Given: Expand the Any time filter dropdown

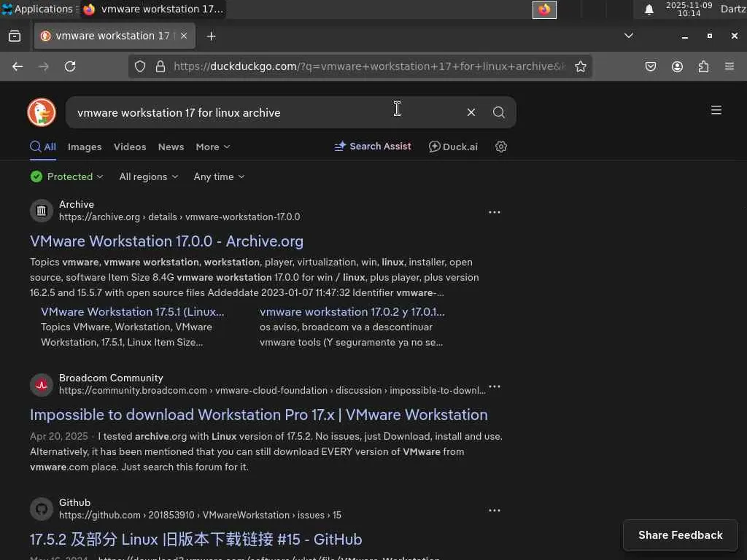Looking at the screenshot, I should (219, 176).
